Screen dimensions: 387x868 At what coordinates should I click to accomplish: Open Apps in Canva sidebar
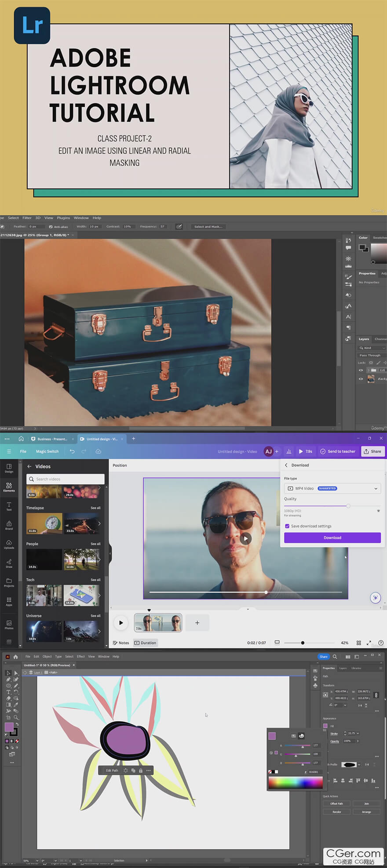(9, 601)
